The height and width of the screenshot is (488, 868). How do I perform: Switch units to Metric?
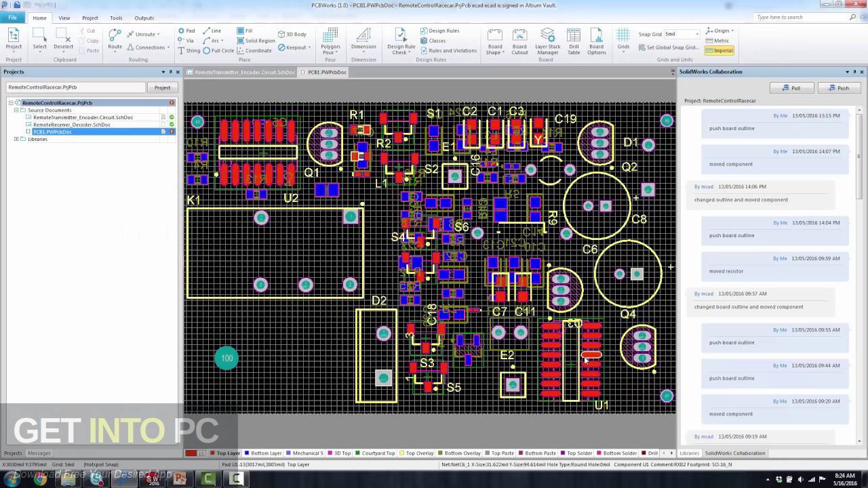(717, 41)
